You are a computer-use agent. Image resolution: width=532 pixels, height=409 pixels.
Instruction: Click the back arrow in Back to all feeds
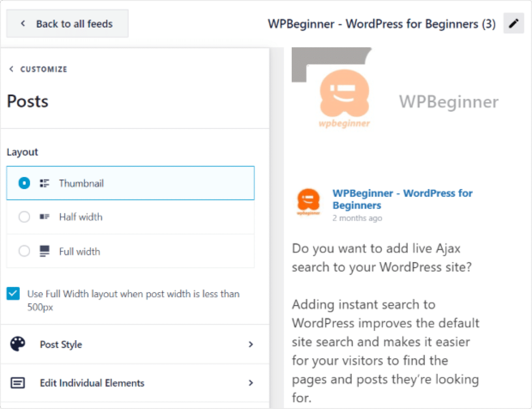pos(23,23)
